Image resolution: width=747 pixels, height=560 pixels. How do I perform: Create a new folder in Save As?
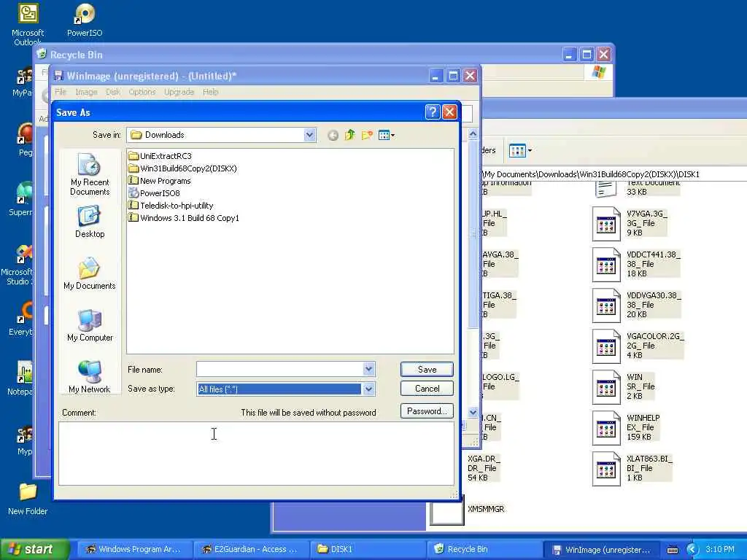point(367,135)
